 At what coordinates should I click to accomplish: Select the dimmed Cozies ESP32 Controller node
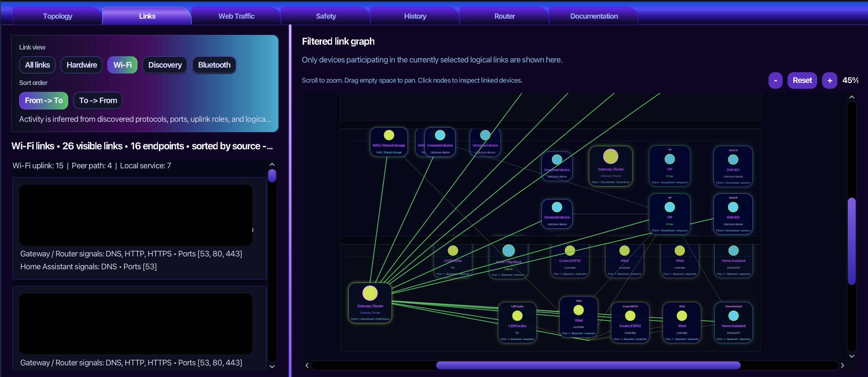[570, 258]
